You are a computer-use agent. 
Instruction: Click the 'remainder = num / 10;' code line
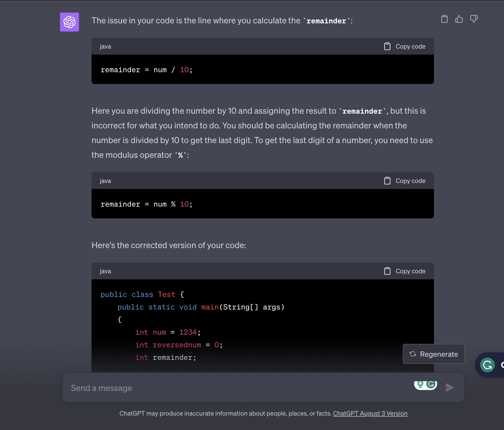[x=146, y=70]
